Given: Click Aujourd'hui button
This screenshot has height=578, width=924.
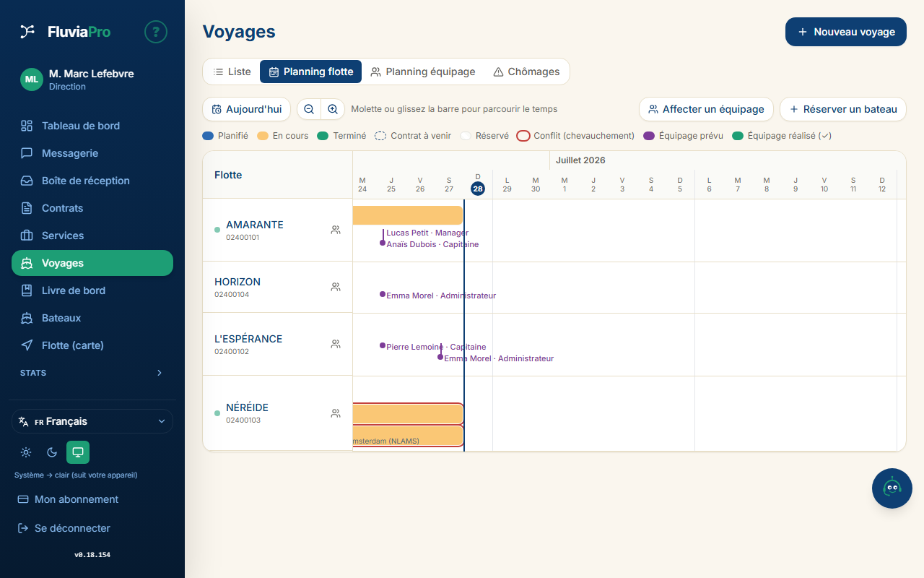Looking at the screenshot, I should [x=247, y=109].
